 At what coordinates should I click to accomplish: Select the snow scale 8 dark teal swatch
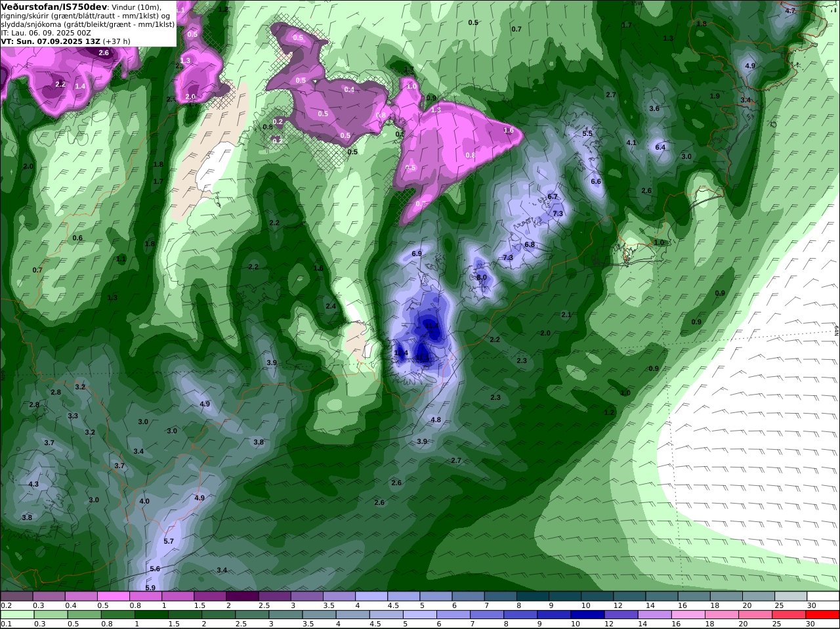click(532, 596)
